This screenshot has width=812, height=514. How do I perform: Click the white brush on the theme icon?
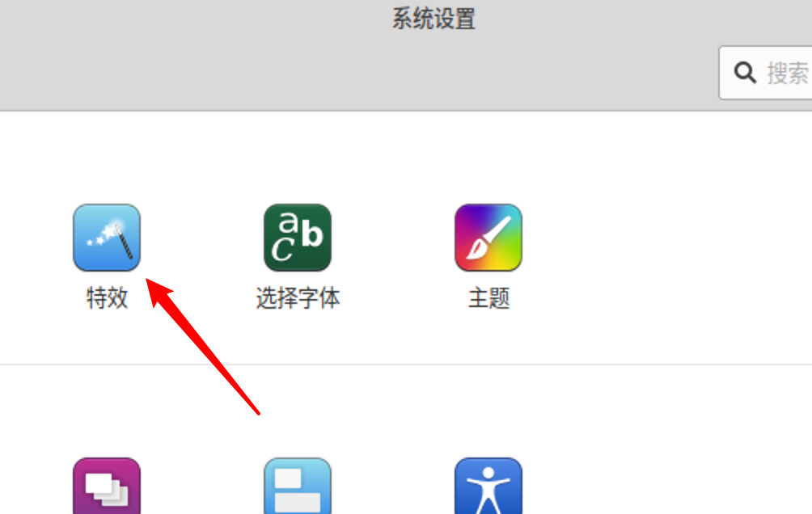coord(488,238)
